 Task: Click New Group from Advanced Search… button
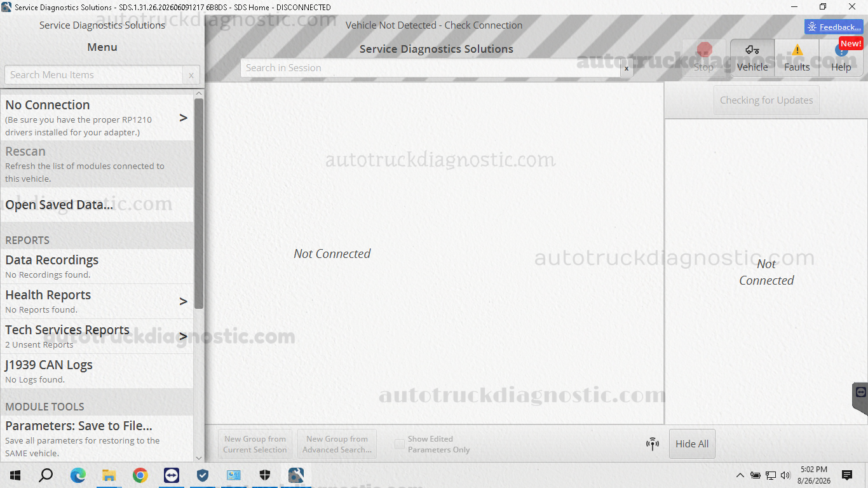point(337,444)
